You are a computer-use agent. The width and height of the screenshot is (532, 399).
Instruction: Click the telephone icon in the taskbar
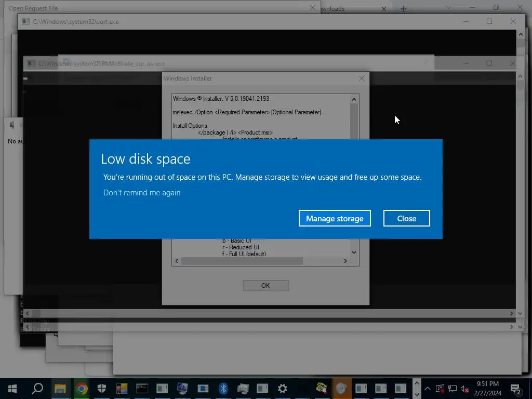(x=321, y=388)
